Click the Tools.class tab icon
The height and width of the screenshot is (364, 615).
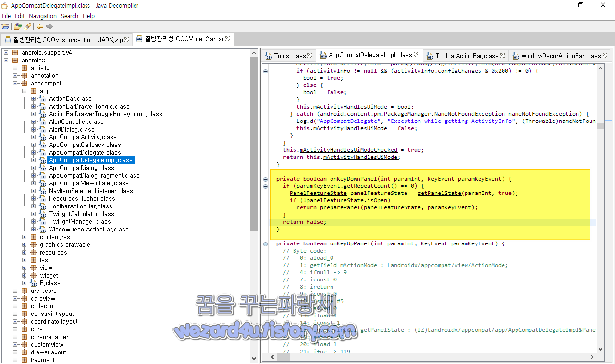269,56
